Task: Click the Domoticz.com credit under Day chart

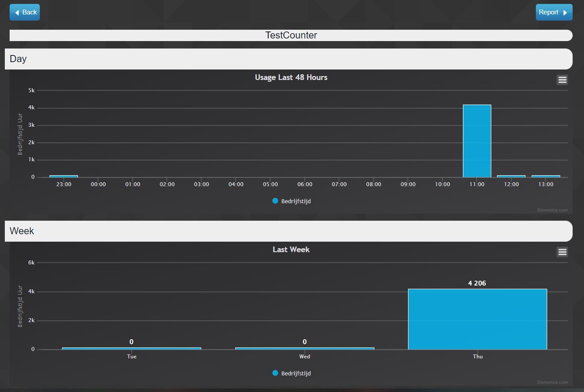Action: (x=553, y=210)
